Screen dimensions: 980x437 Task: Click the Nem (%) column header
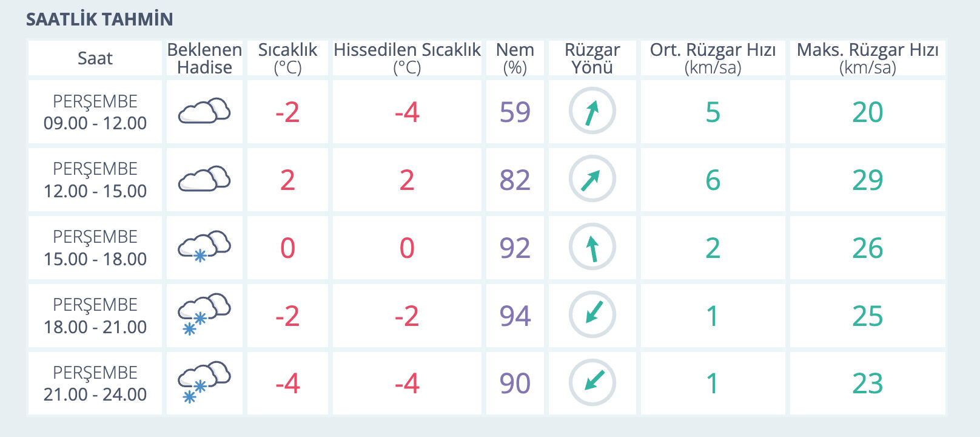coord(515,58)
